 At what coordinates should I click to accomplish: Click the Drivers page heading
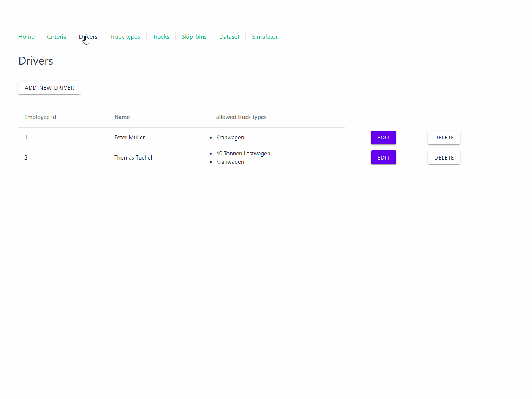point(36,61)
